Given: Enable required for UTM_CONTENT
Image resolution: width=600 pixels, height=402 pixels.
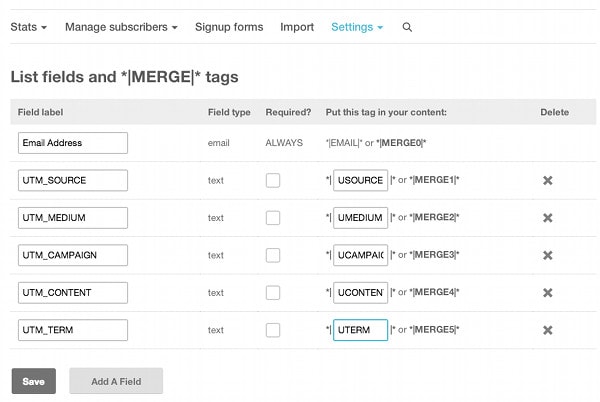Looking at the screenshot, I should 273,293.
